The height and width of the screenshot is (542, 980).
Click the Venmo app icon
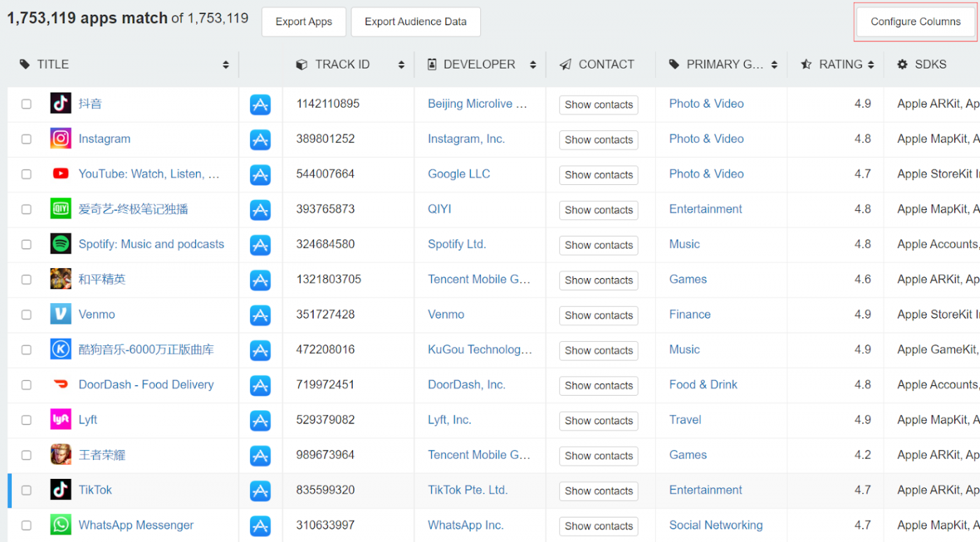click(x=60, y=314)
